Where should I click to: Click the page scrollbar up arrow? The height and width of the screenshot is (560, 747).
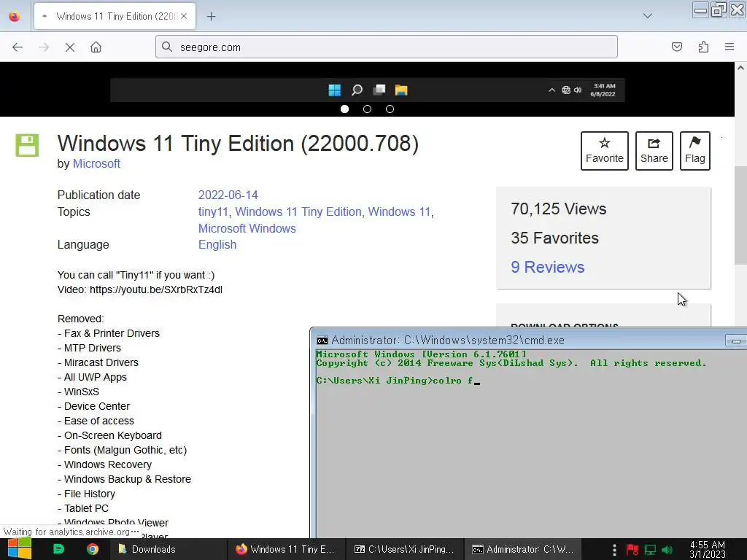click(x=740, y=68)
